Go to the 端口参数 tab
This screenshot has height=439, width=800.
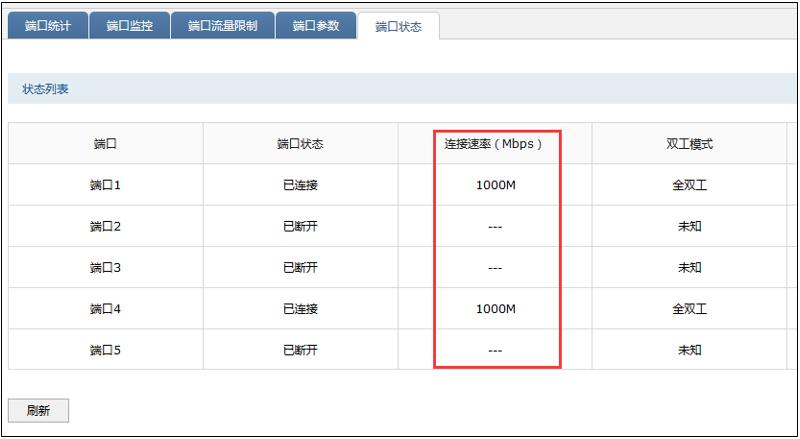point(316,26)
